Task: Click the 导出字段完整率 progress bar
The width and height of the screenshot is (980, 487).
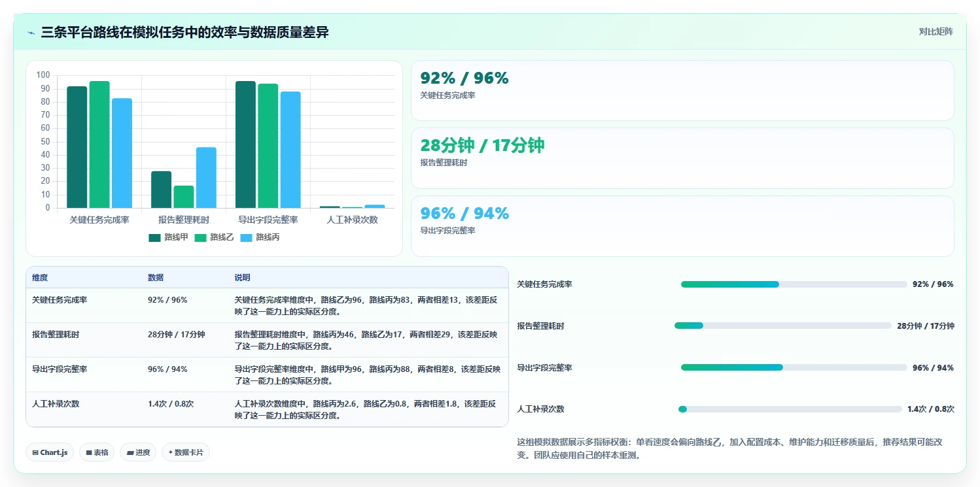Action: pyautogui.click(x=794, y=367)
